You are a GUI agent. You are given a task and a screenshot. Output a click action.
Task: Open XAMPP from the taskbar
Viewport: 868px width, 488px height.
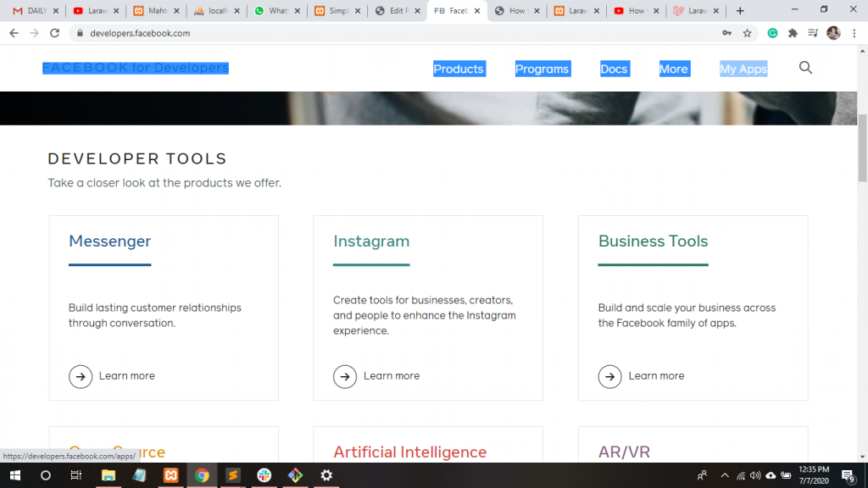(171, 475)
